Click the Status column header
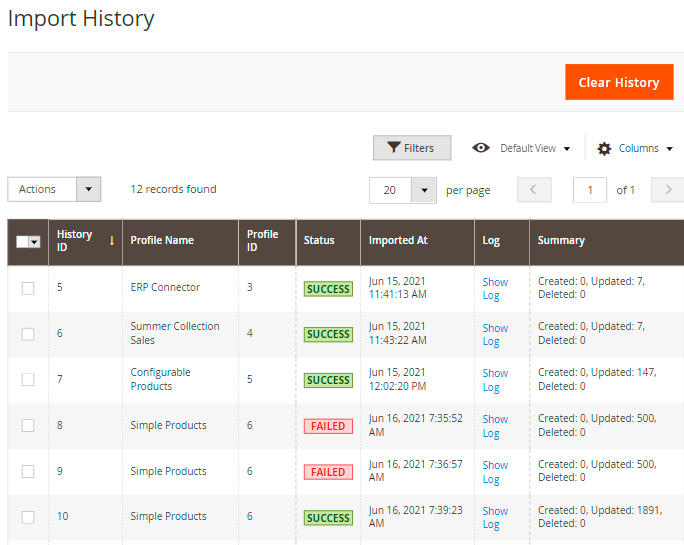Image resolution: width=684 pixels, height=545 pixels. click(x=319, y=240)
